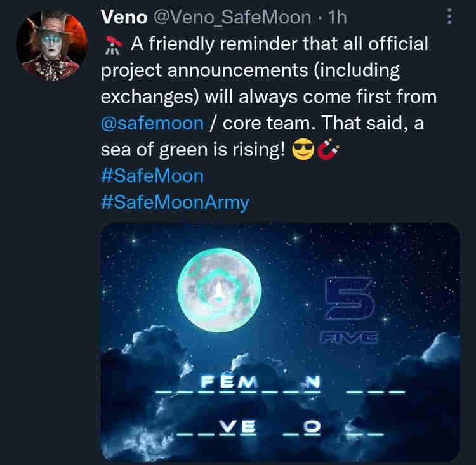This screenshot has height=465, width=476.
Task: Click the red magnet emoji
Action: (327, 152)
